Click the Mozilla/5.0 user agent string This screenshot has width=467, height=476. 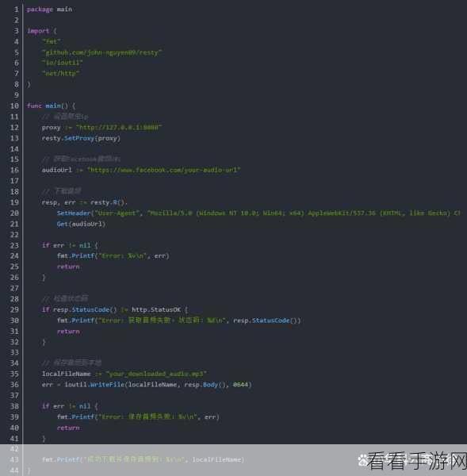pyautogui.click(x=304, y=213)
